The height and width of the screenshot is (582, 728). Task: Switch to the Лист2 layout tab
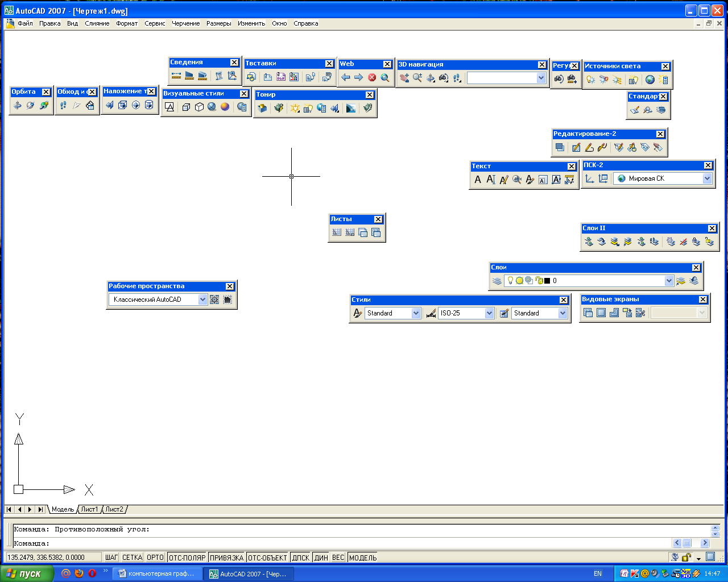[114, 509]
